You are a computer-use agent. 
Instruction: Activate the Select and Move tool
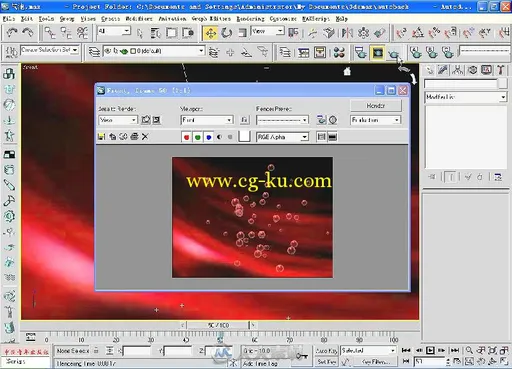[x=210, y=33]
